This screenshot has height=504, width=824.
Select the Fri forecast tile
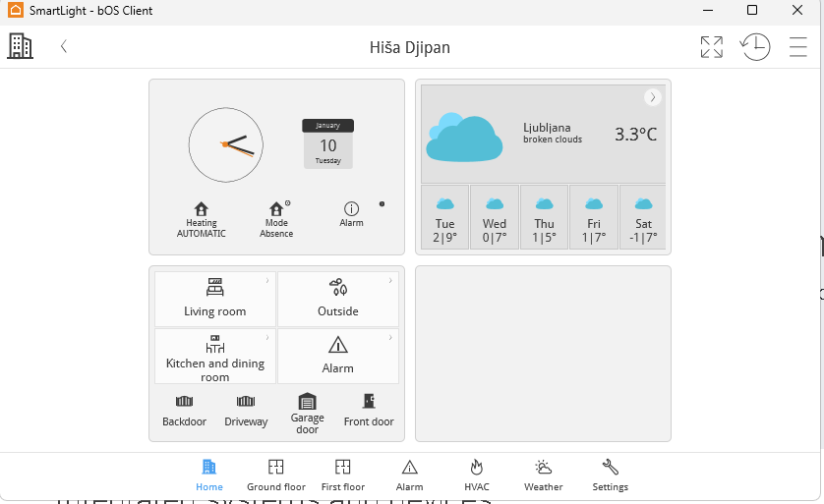pyautogui.click(x=594, y=217)
